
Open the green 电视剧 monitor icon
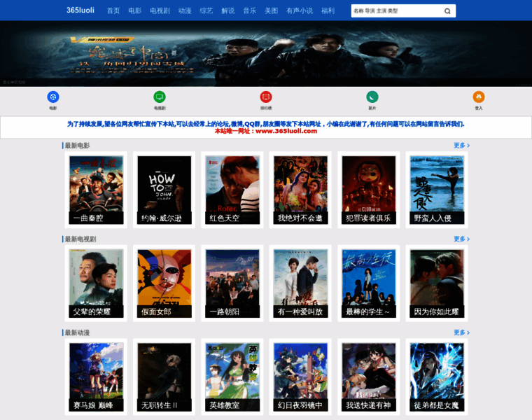tap(160, 97)
